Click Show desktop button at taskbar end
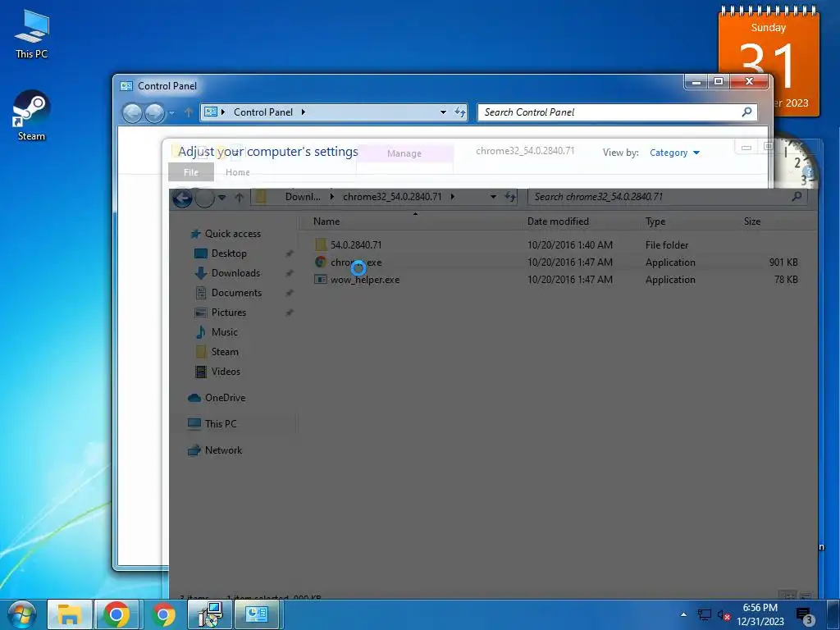Image resolution: width=840 pixels, height=630 pixels. 833,614
